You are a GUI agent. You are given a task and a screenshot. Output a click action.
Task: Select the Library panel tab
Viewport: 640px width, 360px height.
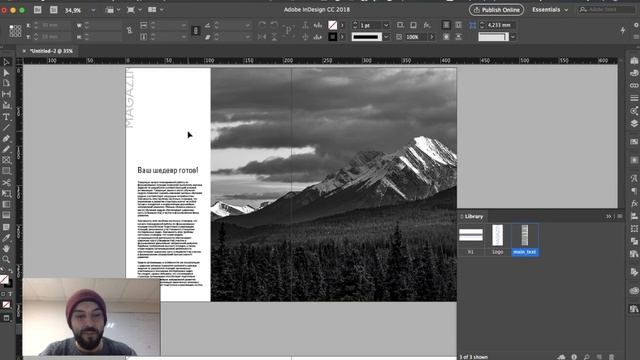click(x=473, y=216)
